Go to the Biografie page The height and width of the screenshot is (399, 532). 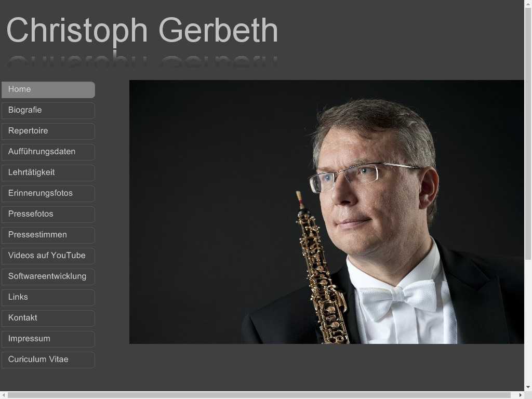(48, 110)
